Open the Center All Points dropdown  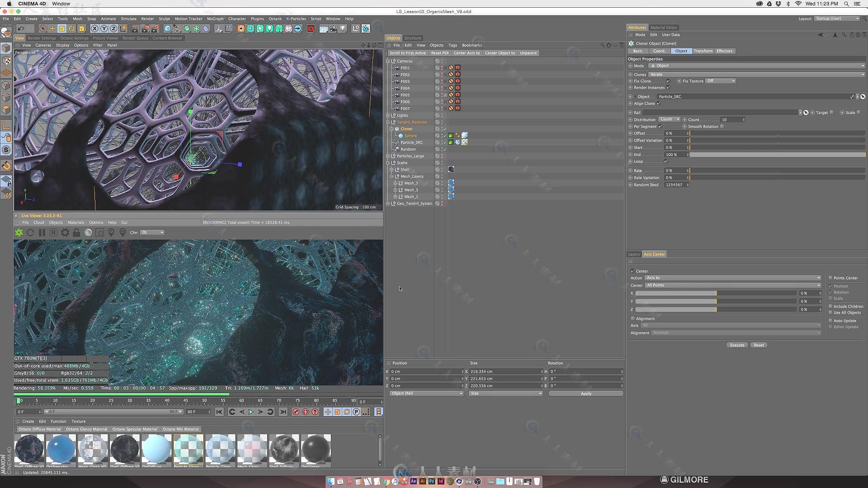pos(733,285)
